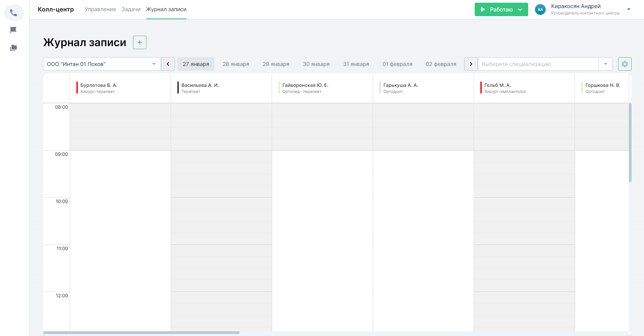The width and height of the screenshot is (644, 336).
Task: Click doctor Горшкова Н. В. column header
Action: tap(602, 88)
